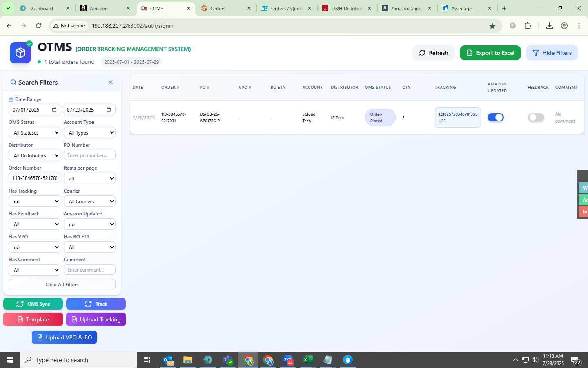Viewport: 588px width, 368px height.
Task: Switch to the D&H Distributing browser tab
Action: (x=346, y=8)
